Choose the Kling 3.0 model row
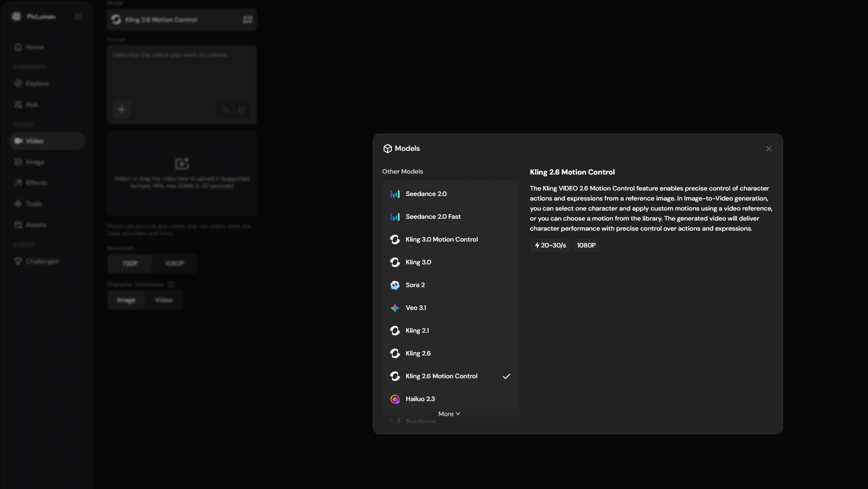 [x=450, y=263]
